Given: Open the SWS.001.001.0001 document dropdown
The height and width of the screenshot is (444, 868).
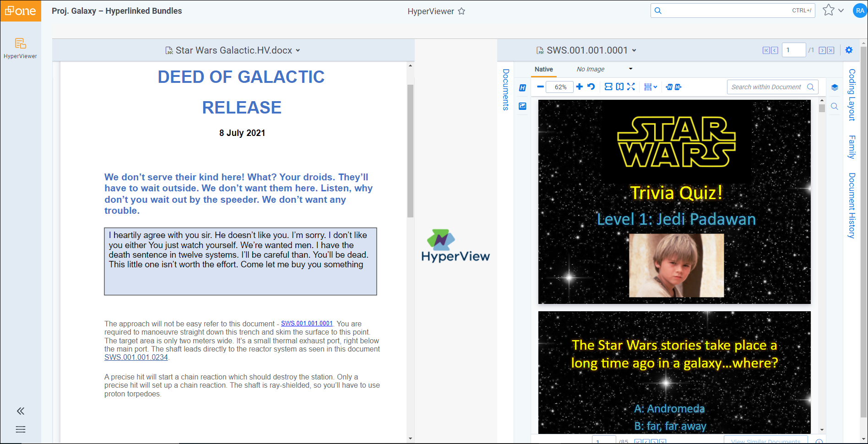Looking at the screenshot, I should [x=634, y=51].
